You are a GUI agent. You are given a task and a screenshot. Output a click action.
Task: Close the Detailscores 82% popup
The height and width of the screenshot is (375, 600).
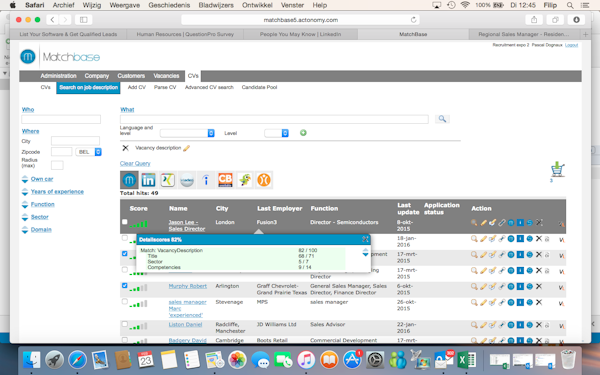tap(365, 239)
